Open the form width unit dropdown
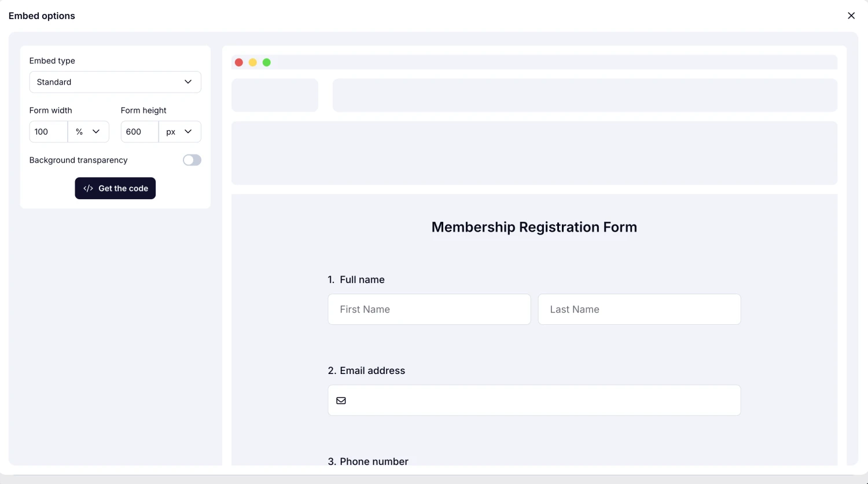This screenshot has width=868, height=484. tap(88, 131)
